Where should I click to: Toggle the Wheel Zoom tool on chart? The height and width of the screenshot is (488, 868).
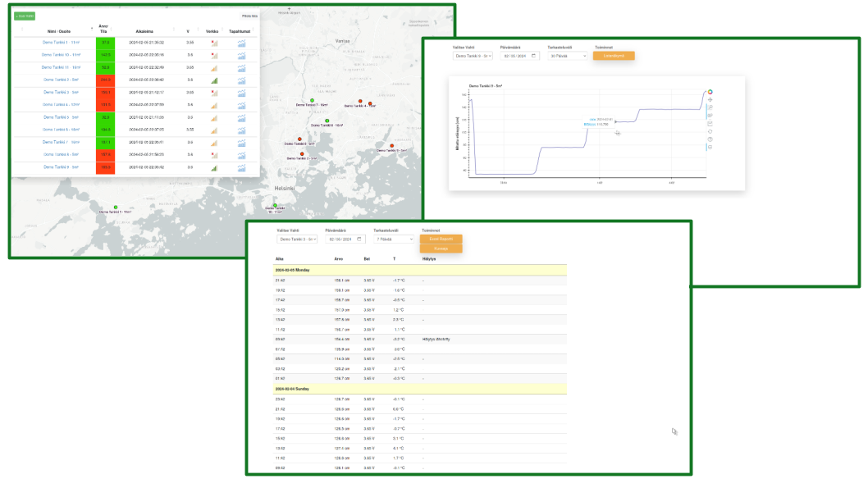(x=710, y=116)
